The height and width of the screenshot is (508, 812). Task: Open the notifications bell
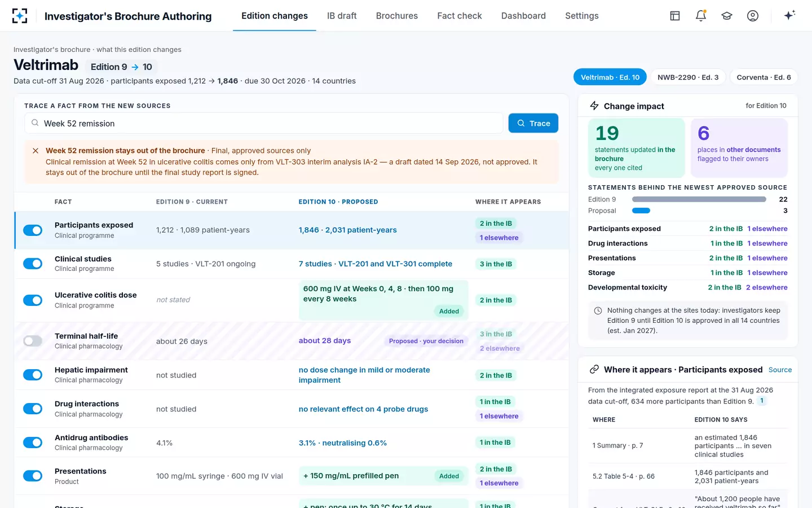click(701, 16)
